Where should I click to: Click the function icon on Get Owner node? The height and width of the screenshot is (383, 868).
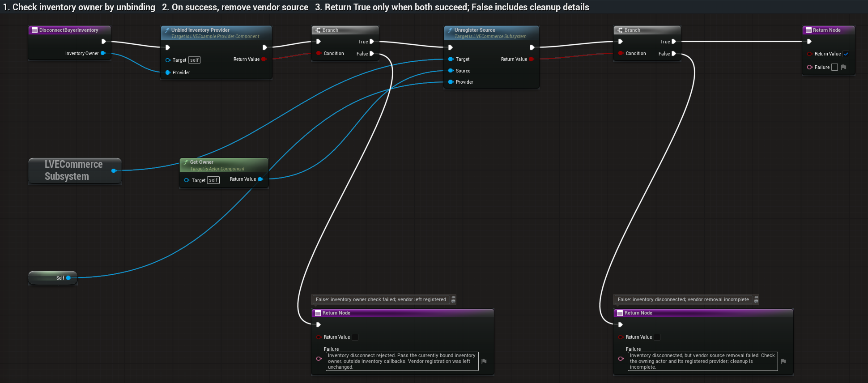pyautogui.click(x=186, y=162)
